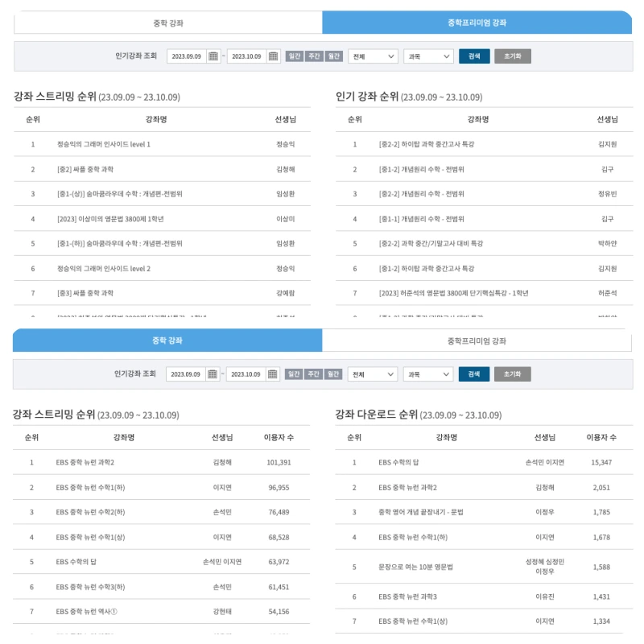Open the end date calendar in 중학 강좌 search bar
Image resolution: width=644 pixels, height=644 pixels.
click(273, 374)
